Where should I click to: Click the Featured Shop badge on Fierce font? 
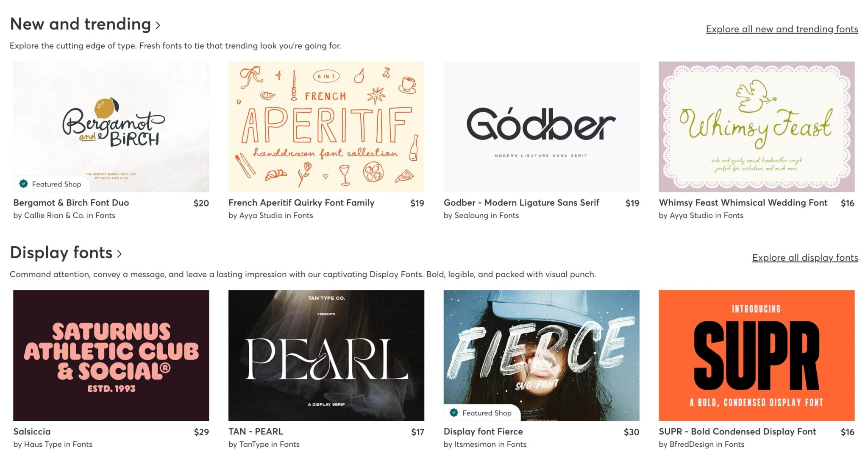(x=481, y=413)
